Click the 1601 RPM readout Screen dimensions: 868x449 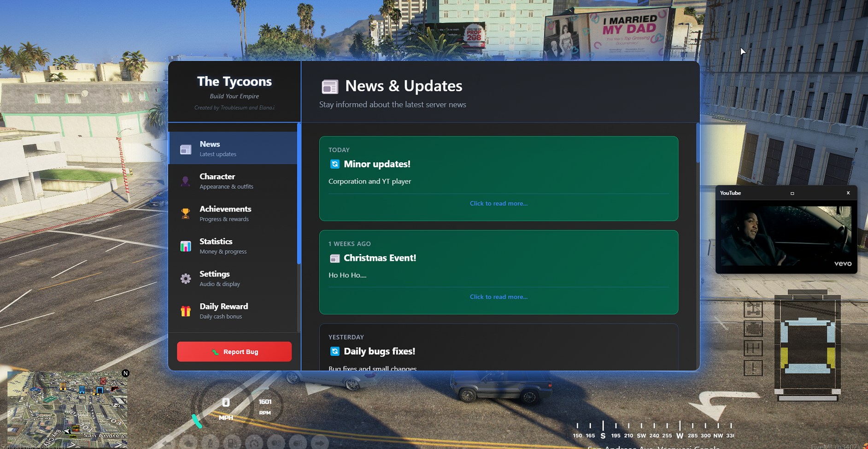click(265, 407)
